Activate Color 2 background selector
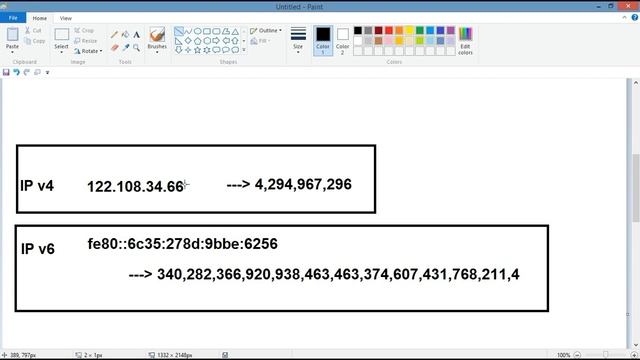640x360 pixels. click(342, 40)
